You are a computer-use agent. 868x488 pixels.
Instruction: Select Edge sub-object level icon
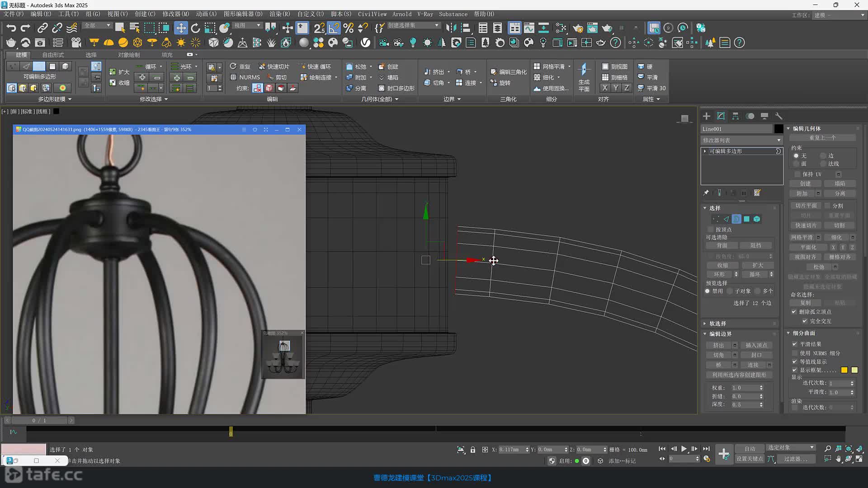(x=726, y=219)
